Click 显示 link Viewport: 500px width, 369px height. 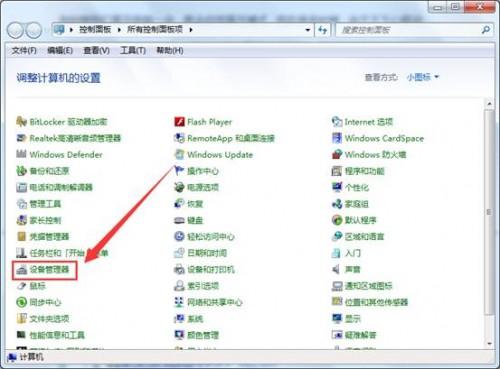(353, 319)
